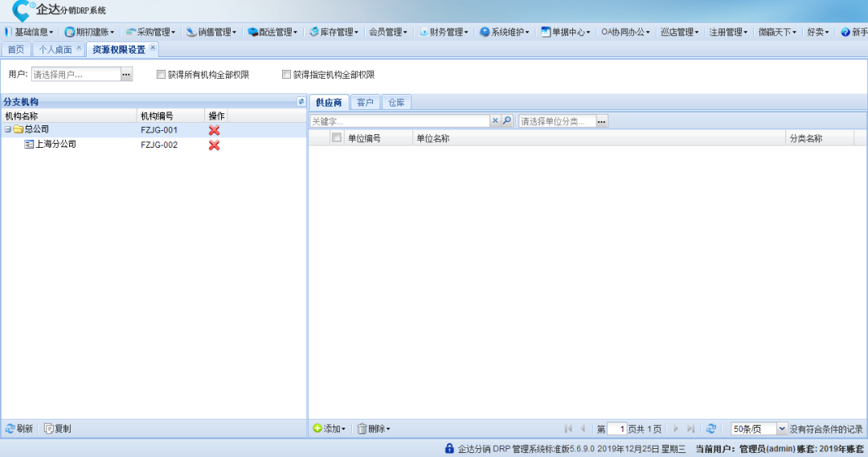This screenshot has width=868, height=457.
Task: Click the magnifier search icon
Action: (x=506, y=120)
